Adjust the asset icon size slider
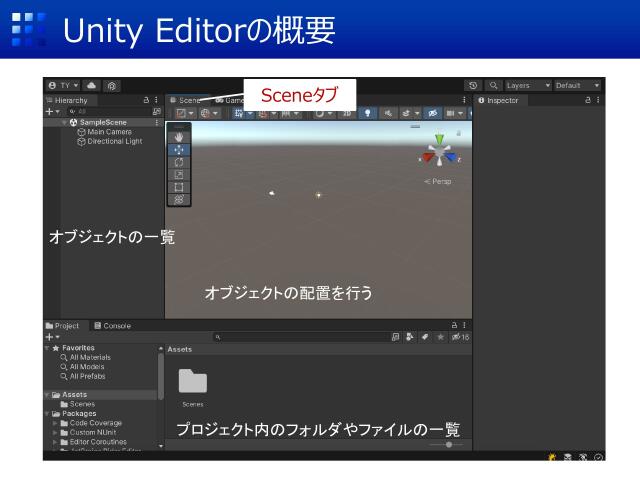The height and width of the screenshot is (480, 640). tap(448, 444)
